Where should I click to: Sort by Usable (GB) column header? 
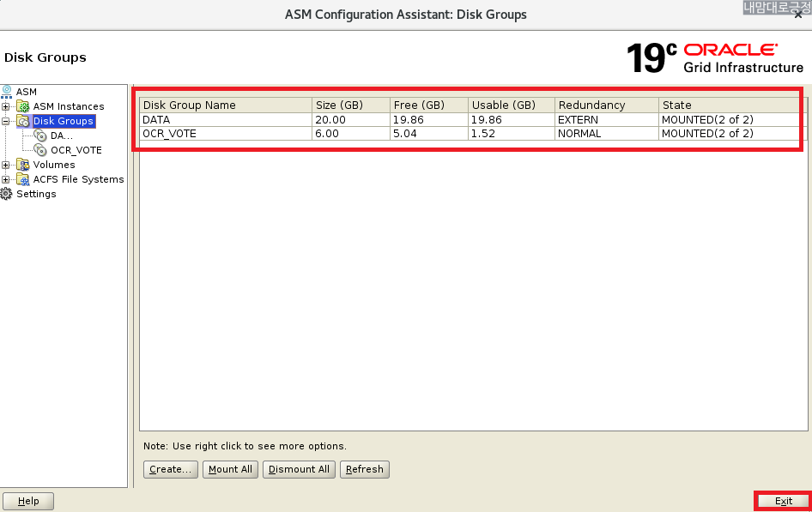point(511,105)
